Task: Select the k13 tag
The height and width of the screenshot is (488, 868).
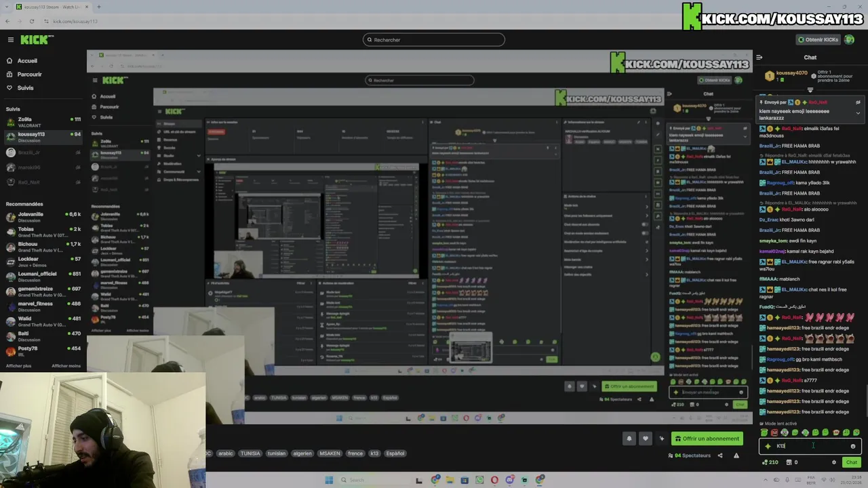Action: pos(374,453)
